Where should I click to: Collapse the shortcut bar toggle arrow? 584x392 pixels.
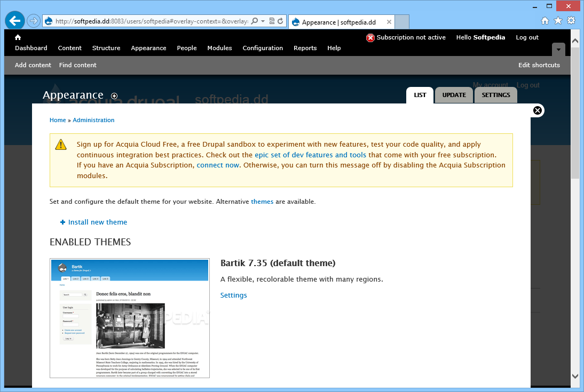558,49
